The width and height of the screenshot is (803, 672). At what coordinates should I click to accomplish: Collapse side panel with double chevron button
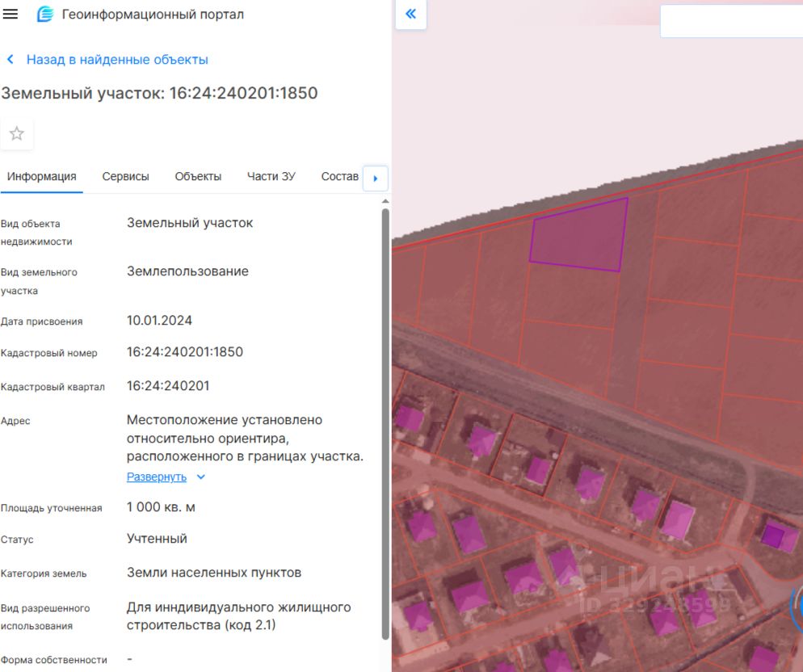pos(410,14)
